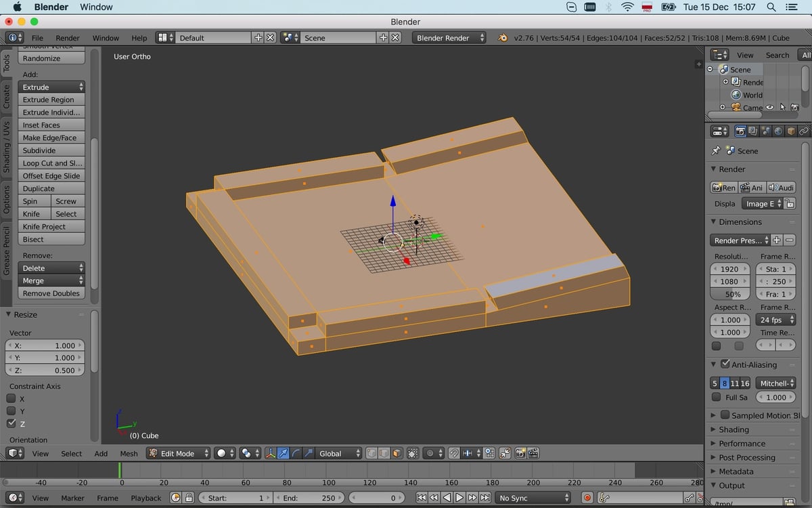Open the Mesh menu in 3D view header

click(x=129, y=454)
